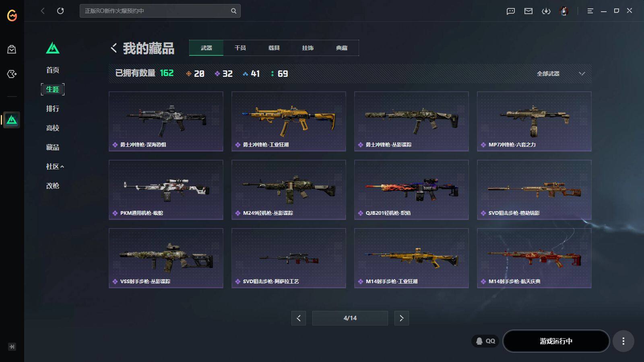Click the 游戏运行中 button
This screenshot has width=644, height=362.
556,341
